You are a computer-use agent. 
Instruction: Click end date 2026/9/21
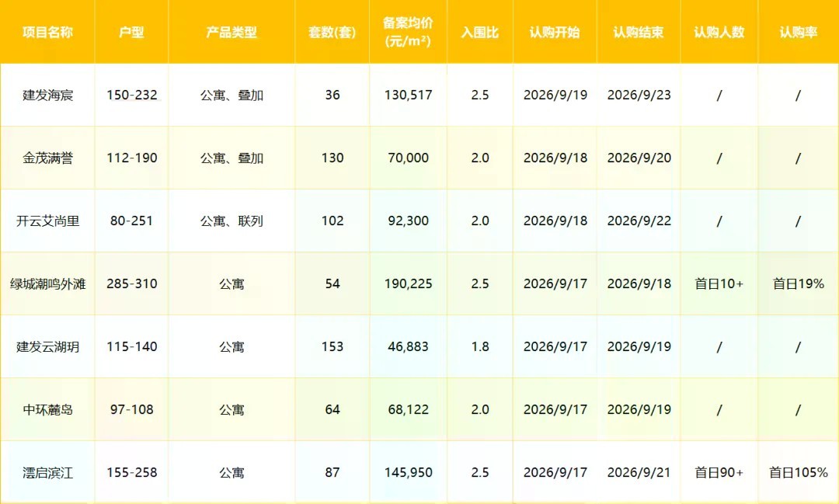(639, 473)
